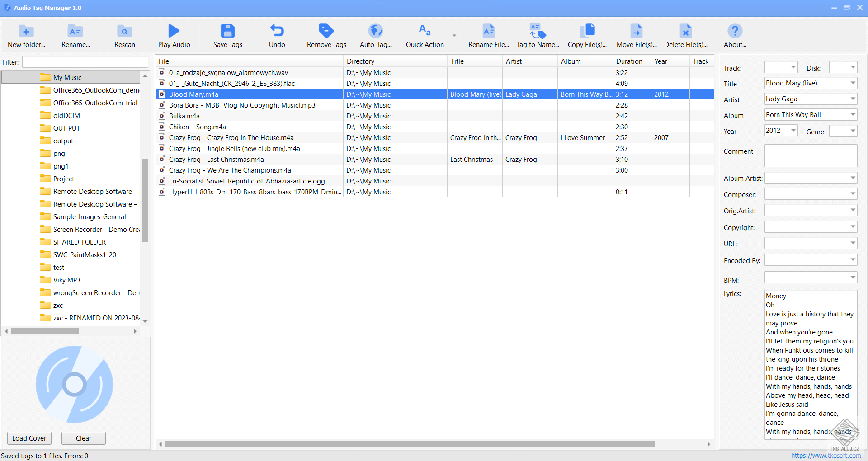Select Crazy Frog - We Are The Champions.m4a
The image size is (868, 461).
pos(230,170)
